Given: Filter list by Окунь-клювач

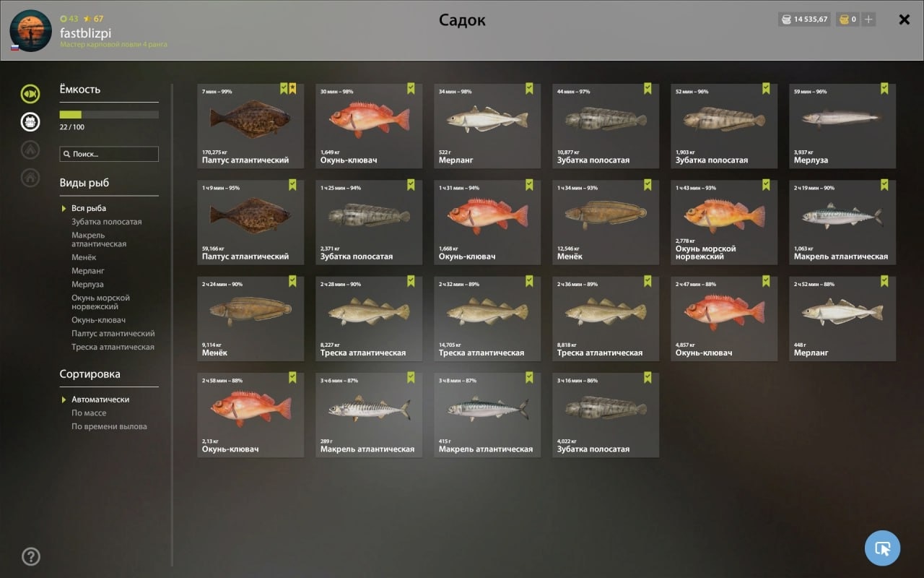Looking at the screenshot, I should point(99,320).
